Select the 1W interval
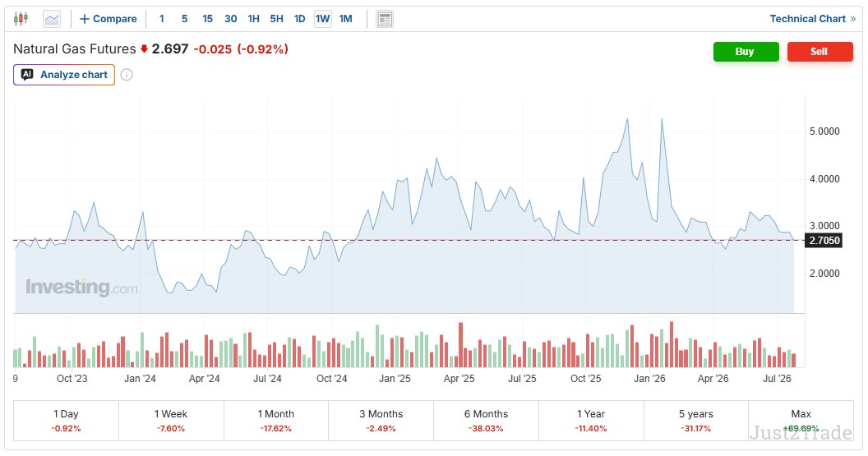Image resolution: width=868 pixels, height=456 pixels. (323, 19)
